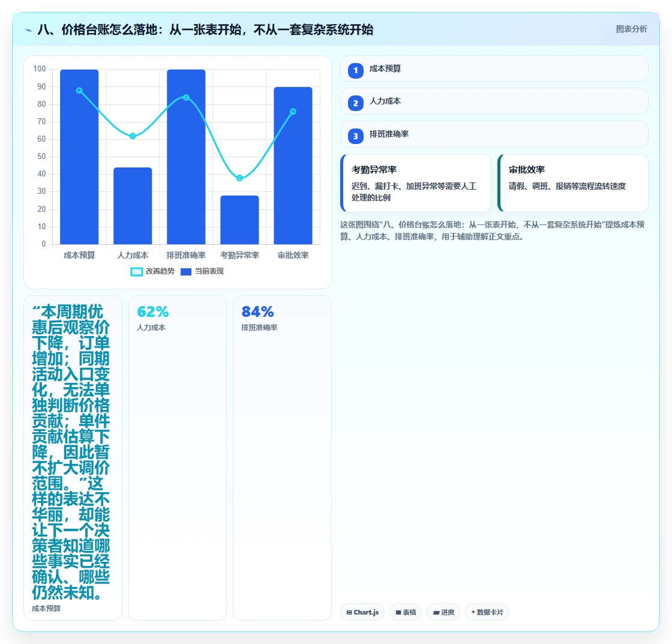
Task: Click the Chart.js tag
Action: pyautogui.click(x=362, y=612)
